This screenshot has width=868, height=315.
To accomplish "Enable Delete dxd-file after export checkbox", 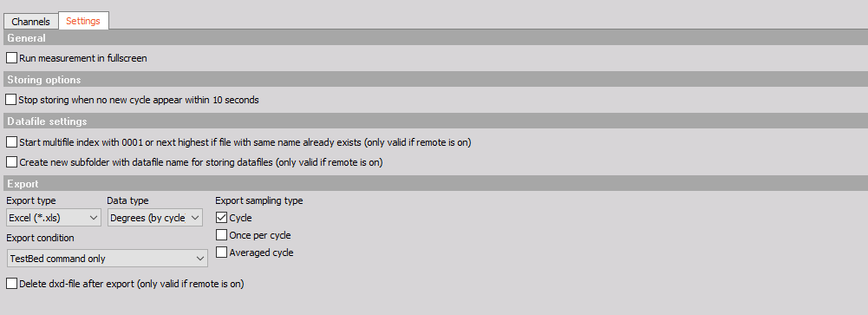I will pos(11,284).
